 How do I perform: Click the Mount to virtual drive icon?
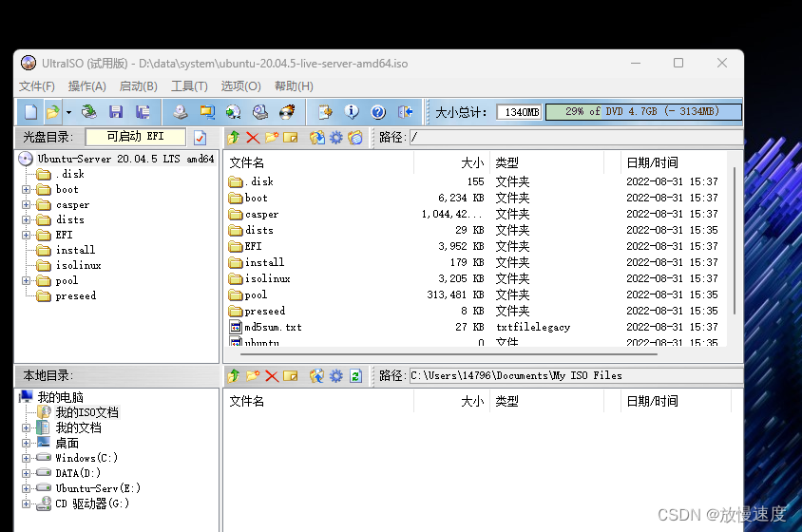click(260, 111)
